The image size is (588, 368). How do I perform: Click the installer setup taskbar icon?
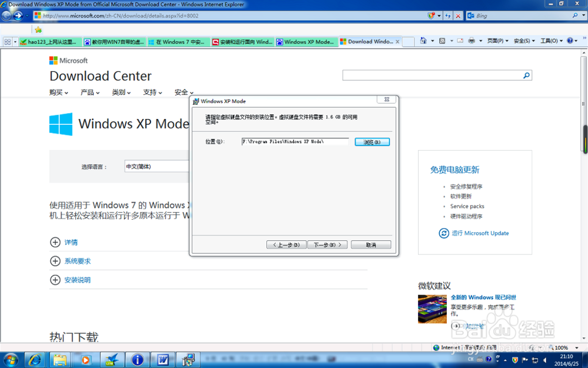(188, 360)
